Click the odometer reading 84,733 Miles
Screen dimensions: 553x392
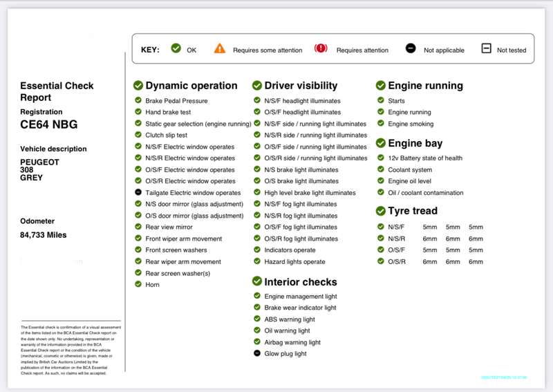pos(44,235)
